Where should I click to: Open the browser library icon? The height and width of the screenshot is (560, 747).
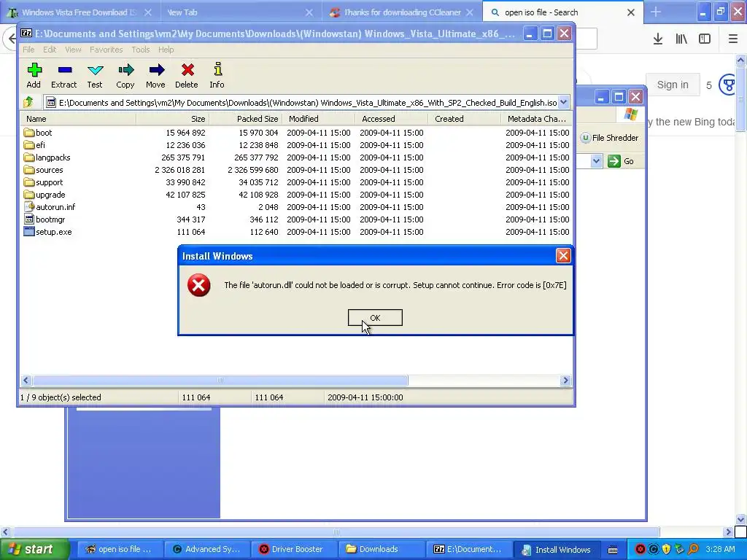click(x=681, y=39)
